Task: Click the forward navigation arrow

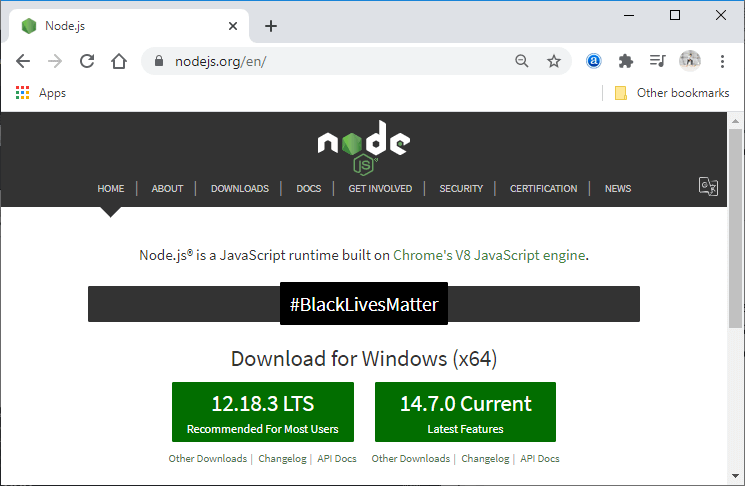Action: [55, 61]
